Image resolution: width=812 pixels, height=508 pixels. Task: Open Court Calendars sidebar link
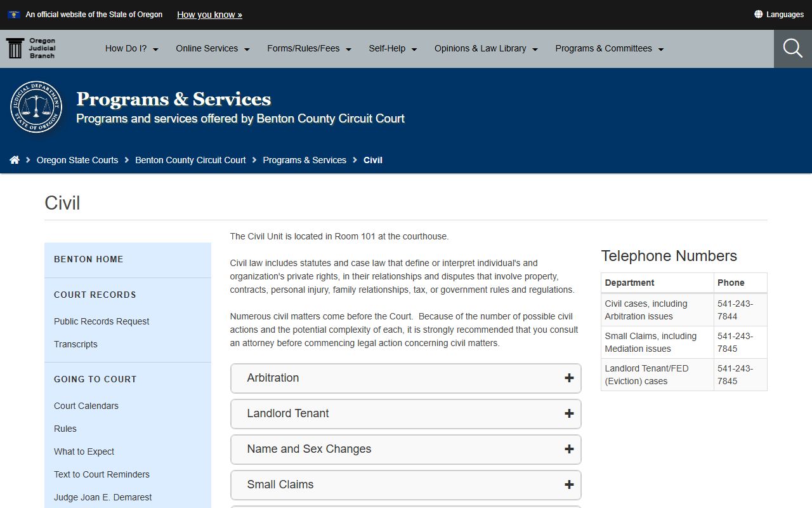point(86,406)
